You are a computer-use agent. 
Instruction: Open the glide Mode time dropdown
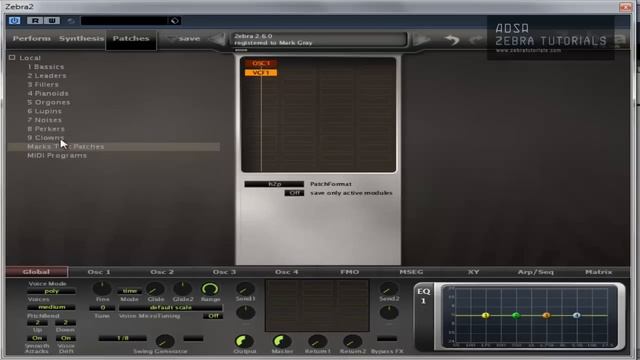pos(130,291)
